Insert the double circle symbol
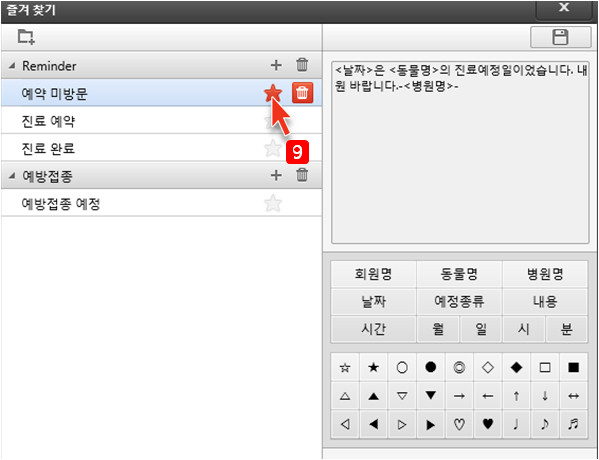Image resolution: width=599 pixels, height=460 pixels. click(x=459, y=368)
